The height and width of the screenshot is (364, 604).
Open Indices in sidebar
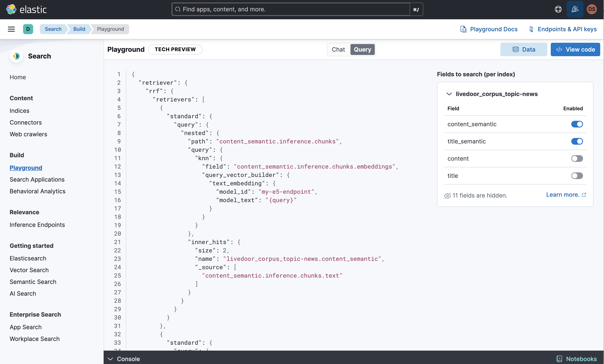point(19,111)
